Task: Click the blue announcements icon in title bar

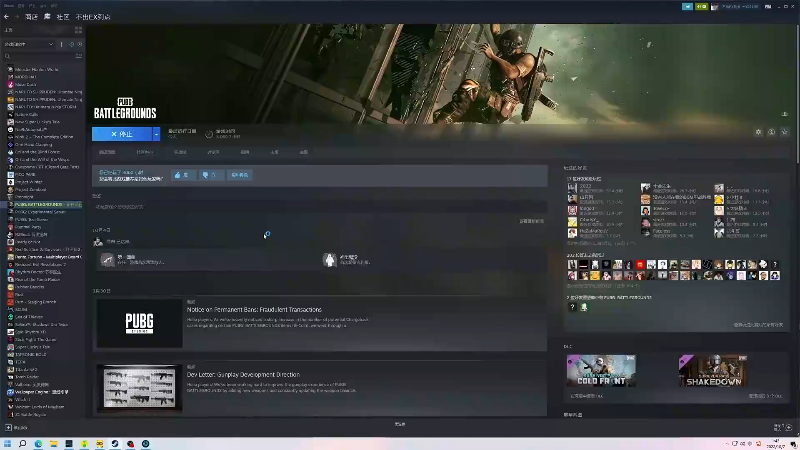Action: [x=687, y=7]
